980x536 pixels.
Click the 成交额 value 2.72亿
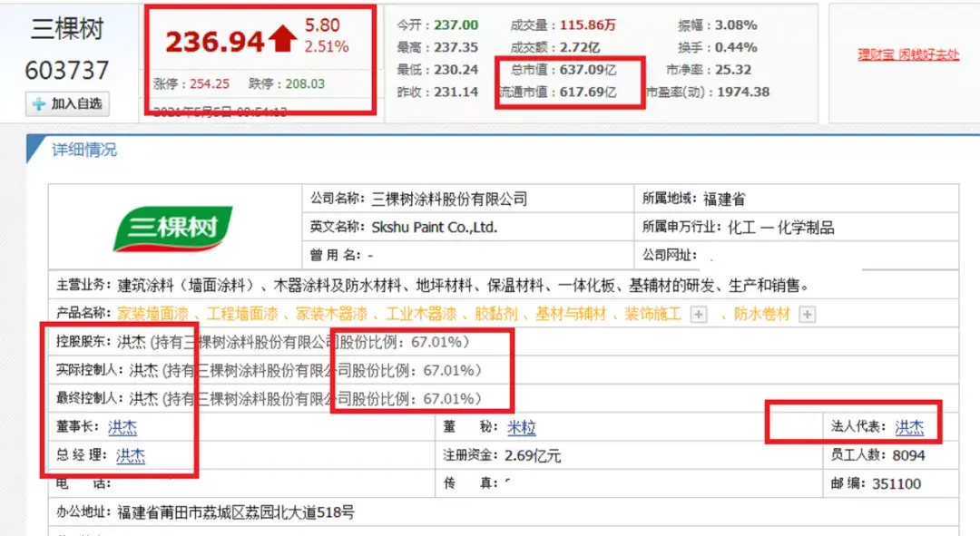coord(580,47)
